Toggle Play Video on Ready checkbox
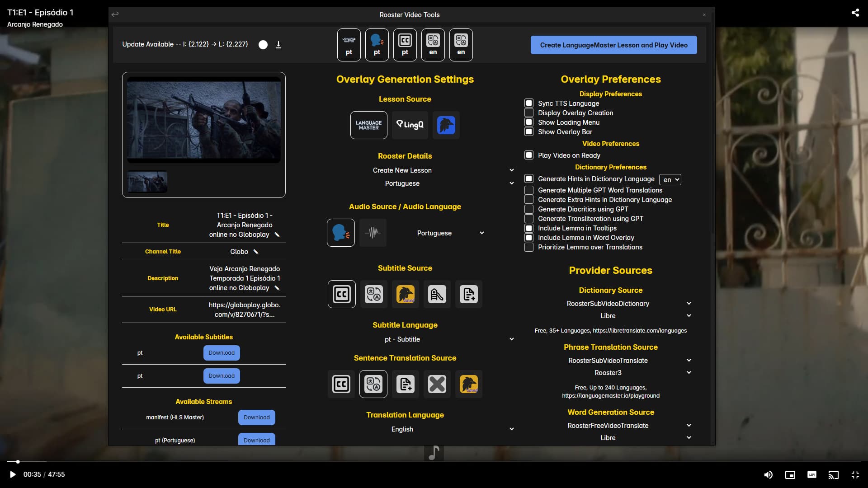 pyautogui.click(x=529, y=155)
